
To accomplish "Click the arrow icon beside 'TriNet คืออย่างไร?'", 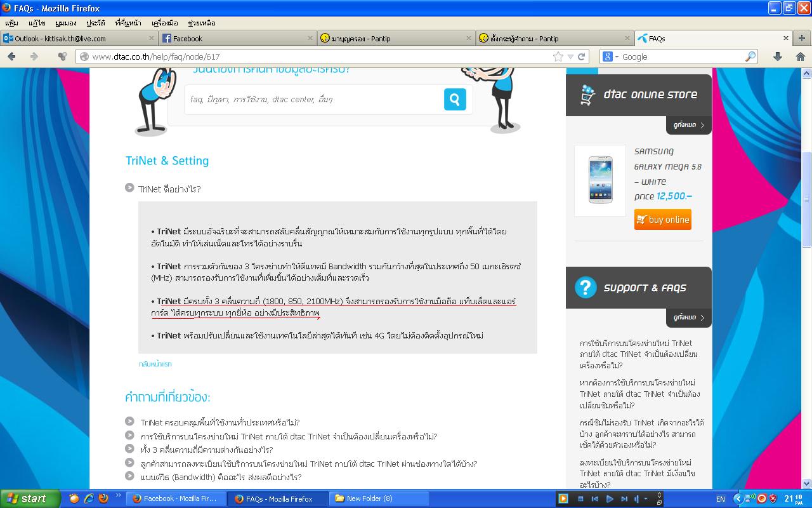I will pyautogui.click(x=129, y=188).
